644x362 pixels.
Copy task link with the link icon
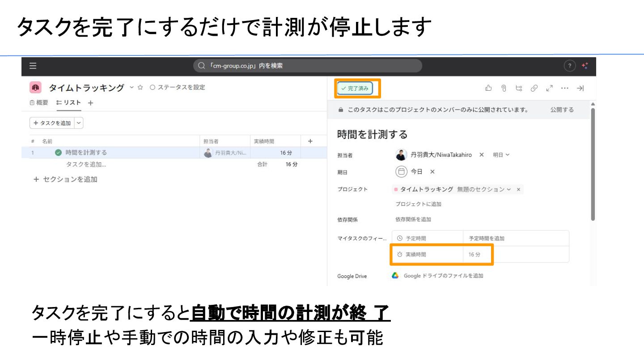[x=534, y=88]
